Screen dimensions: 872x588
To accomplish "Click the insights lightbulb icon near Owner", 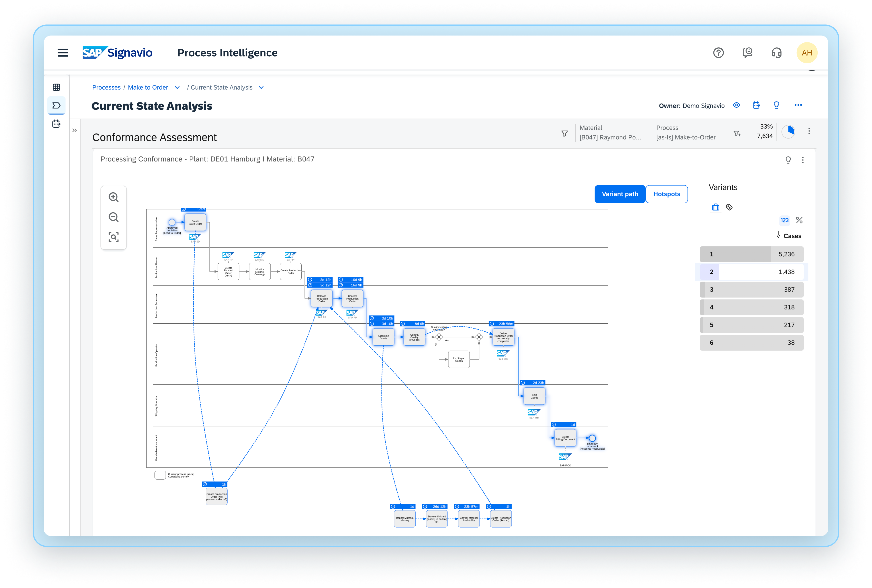I will [x=776, y=105].
